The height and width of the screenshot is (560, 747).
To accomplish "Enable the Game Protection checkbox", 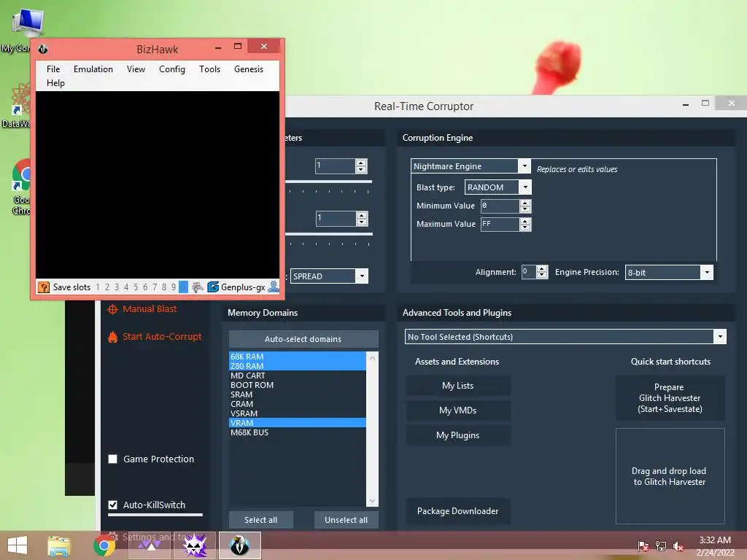I will point(113,459).
